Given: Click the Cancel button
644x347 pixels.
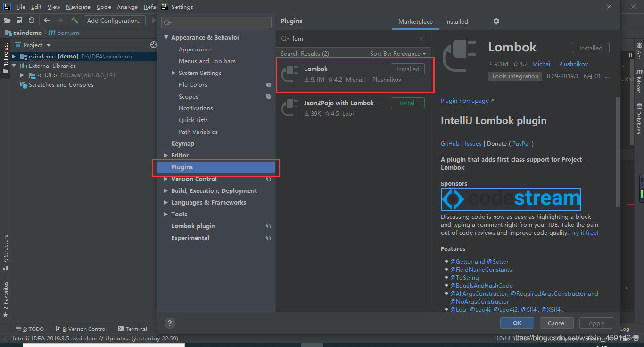Looking at the screenshot, I should point(556,323).
